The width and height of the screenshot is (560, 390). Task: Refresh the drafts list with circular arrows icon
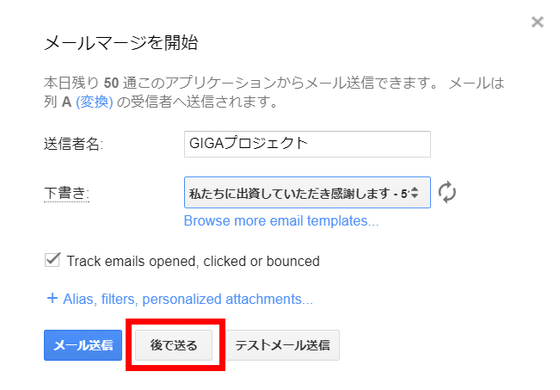(x=447, y=192)
